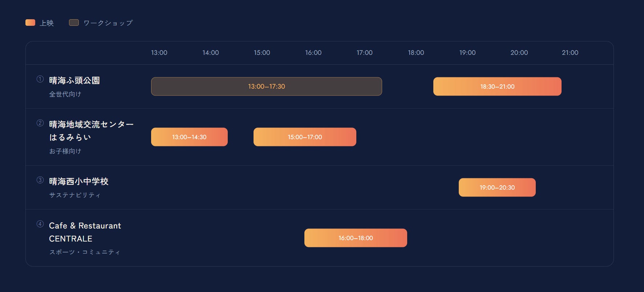Click the Cafe & Restaurant CENTRALE venue name

tap(85, 232)
